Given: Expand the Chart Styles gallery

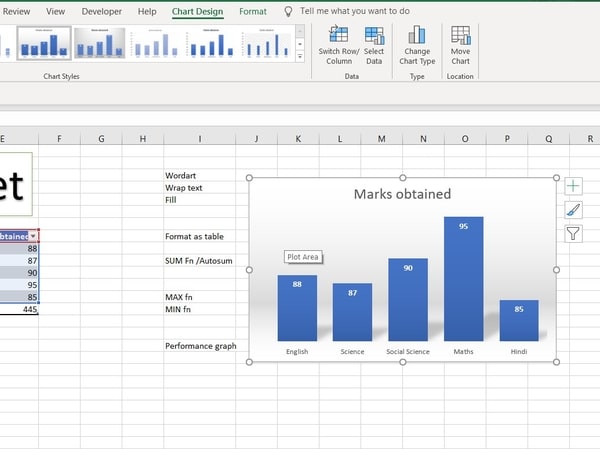Looking at the screenshot, I should (299, 56).
